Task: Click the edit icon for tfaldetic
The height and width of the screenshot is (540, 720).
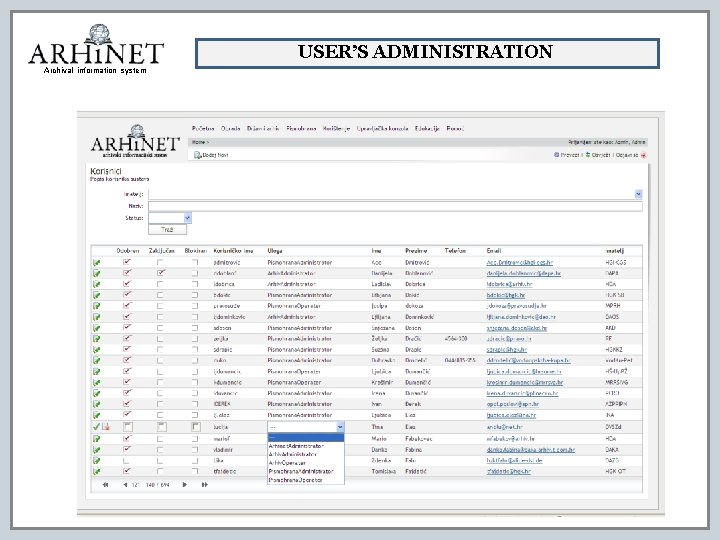Action: 96,471
